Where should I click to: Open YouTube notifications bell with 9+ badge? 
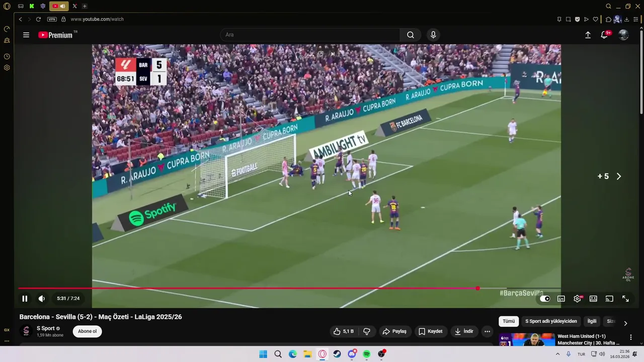coord(605,35)
